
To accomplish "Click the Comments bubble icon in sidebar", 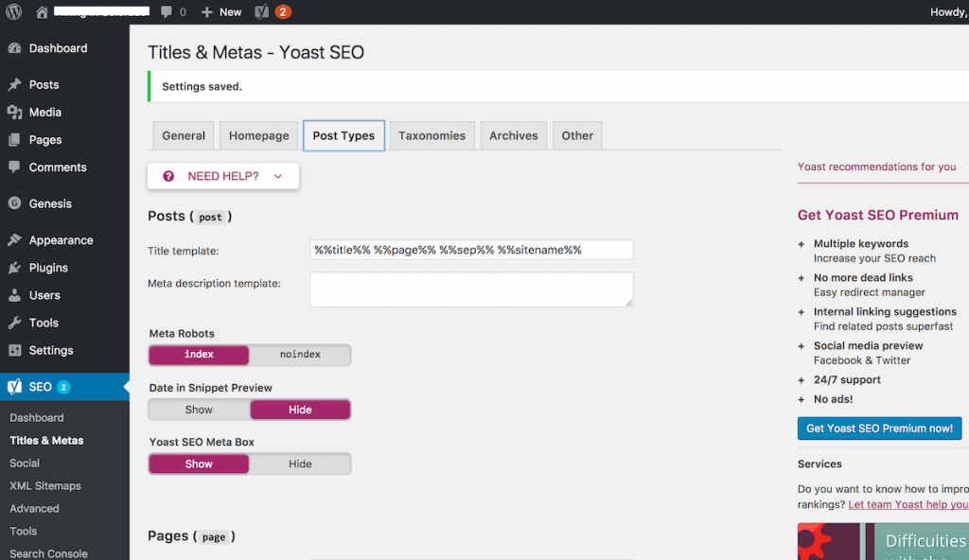I will click(15, 166).
